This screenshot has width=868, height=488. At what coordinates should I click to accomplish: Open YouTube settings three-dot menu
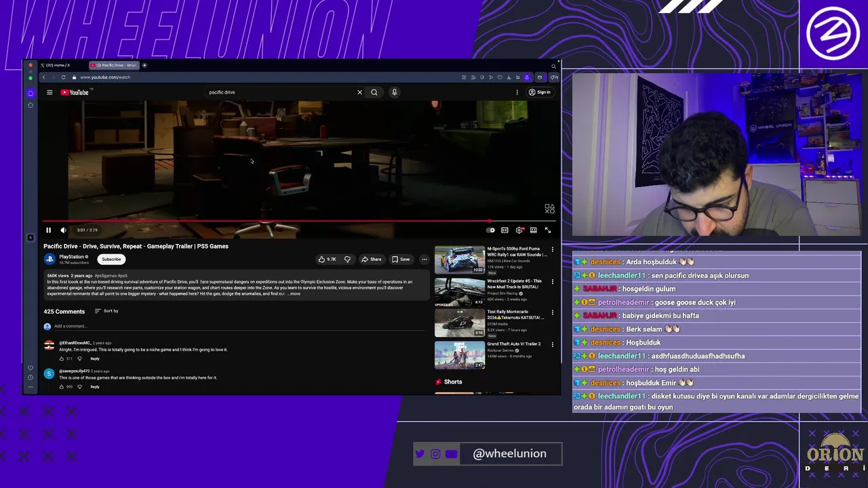pos(517,92)
